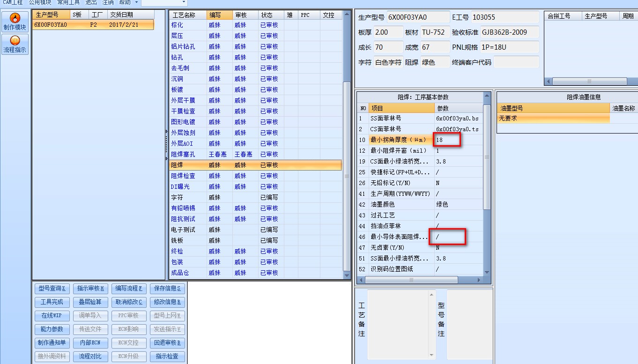Select the 成品仓 process row
Viewport: 638px width, 364px height.
(256, 273)
